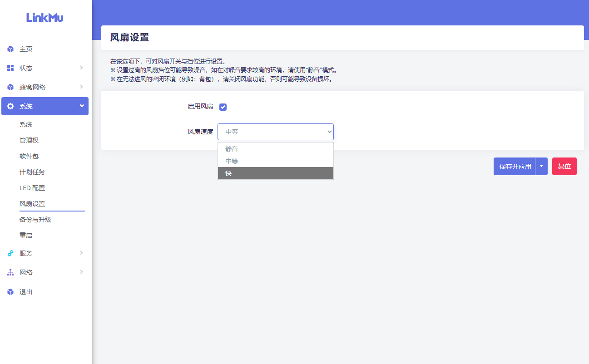The width and height of the screenshot is (589, 364).
Task: Open 蜂窝网络 via its cellular icon
Action: (x=10, y=87)
